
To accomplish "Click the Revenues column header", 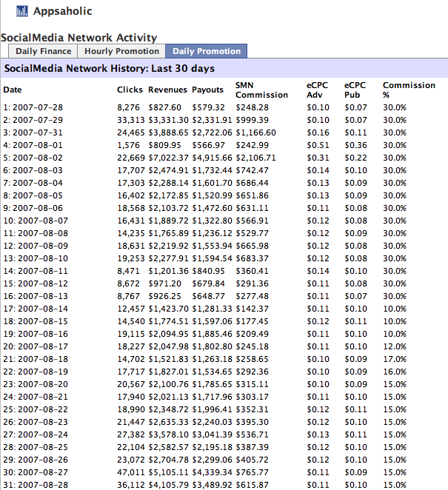I will (167, 90).
